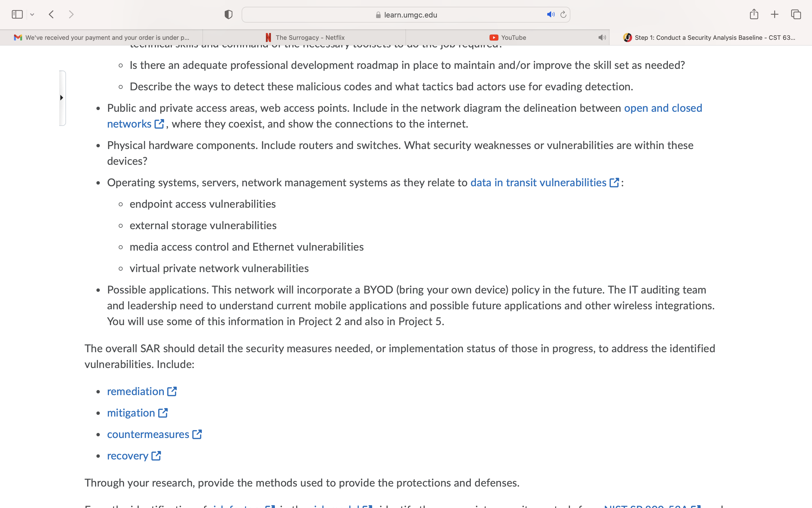Expand the collapsed side panel arrow
Image resolution: width=812 pixels, height=508 pixels.
click(62, 98)
